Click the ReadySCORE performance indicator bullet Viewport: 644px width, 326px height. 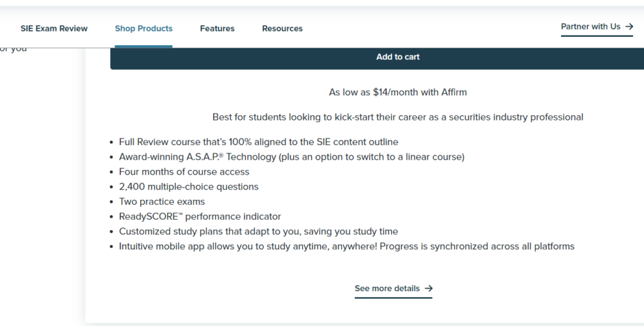(200, 216)
